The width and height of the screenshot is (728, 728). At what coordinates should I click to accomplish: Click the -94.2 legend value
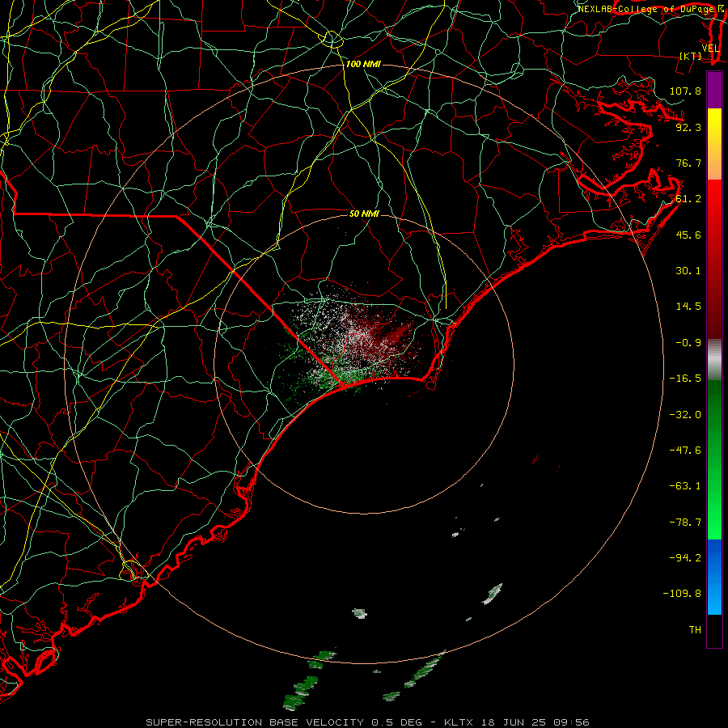point(685,557)
